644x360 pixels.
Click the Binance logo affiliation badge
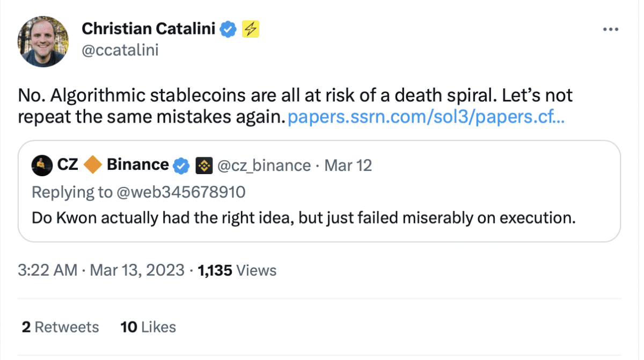204,165
